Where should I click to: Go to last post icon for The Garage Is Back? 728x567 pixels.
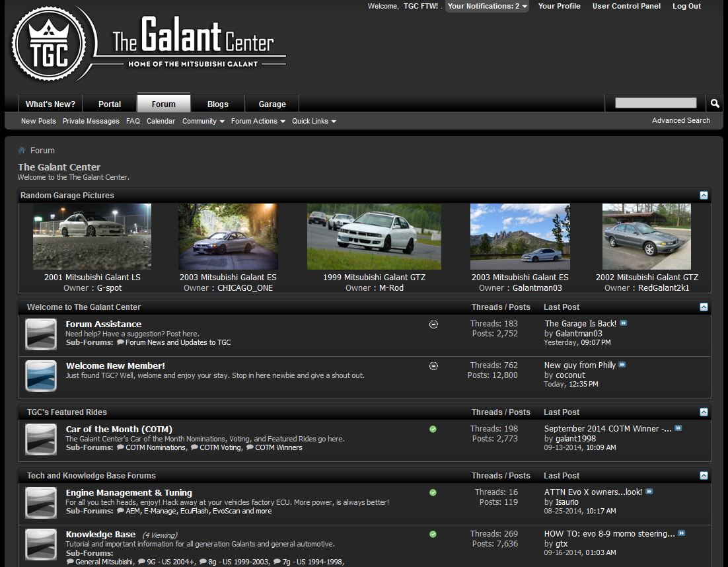[x=624, y=322]
